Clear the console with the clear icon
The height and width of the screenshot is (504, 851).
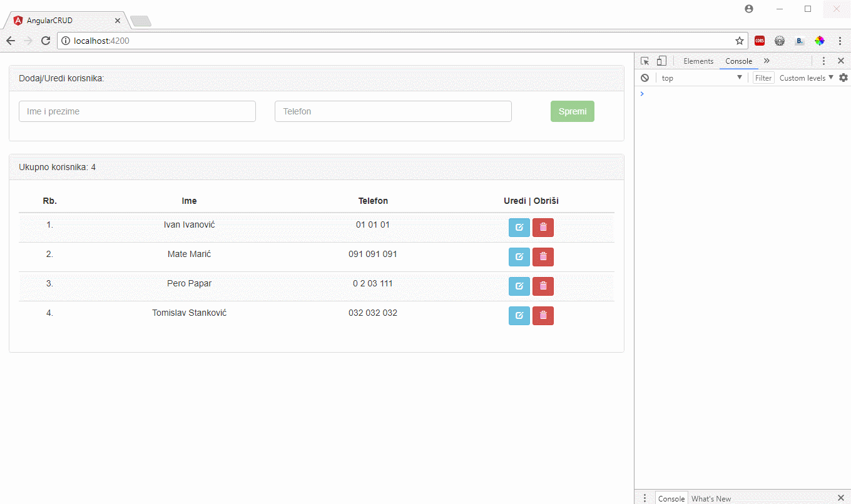click(x=645, y=78)
